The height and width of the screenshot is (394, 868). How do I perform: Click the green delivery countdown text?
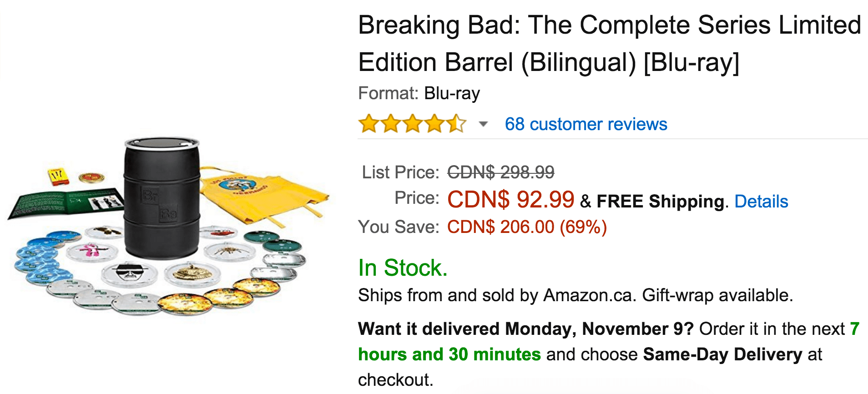(448, 354)
